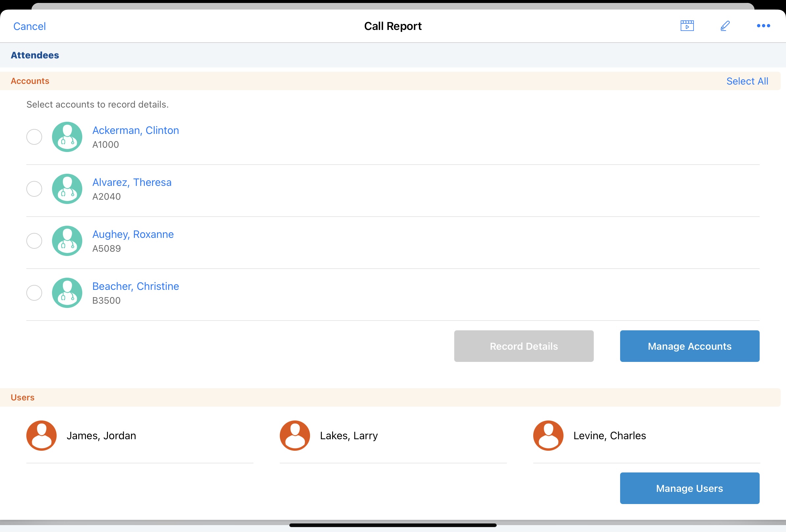Tap Levine, Charles's orange user avatar
The height and width of the screenshot is (532, 786).
(548, 435)
